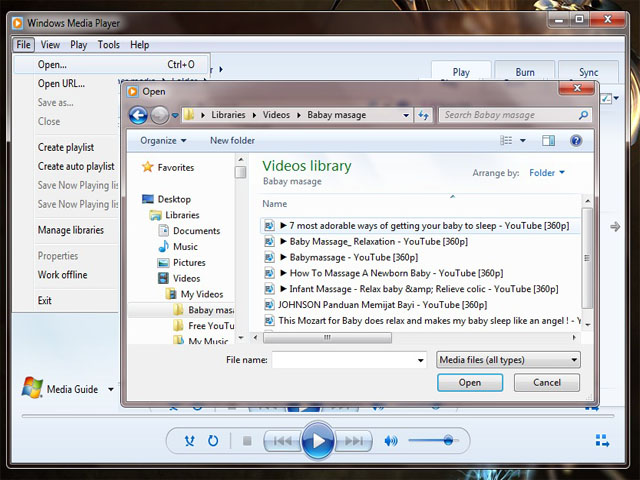Click the Media Guide Windows logo

click(x=32, y=387)
